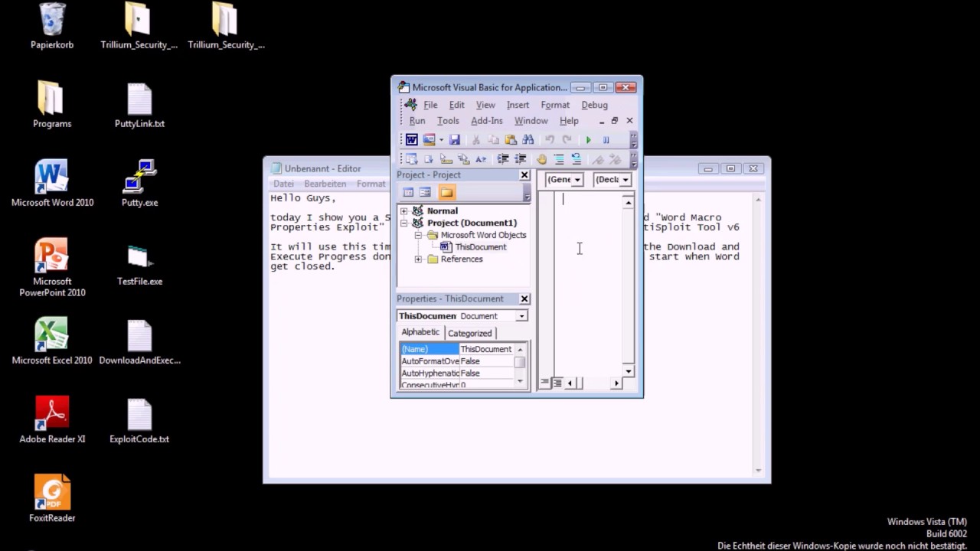Open the Datei menu in Editor window
The width and height of the screenshot is (980, 551).
[283, 184]
